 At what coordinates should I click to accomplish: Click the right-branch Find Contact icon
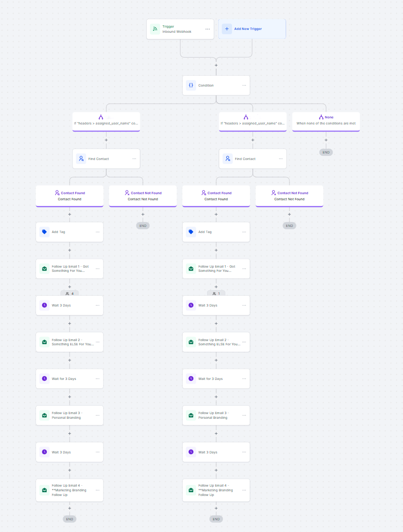227,159
